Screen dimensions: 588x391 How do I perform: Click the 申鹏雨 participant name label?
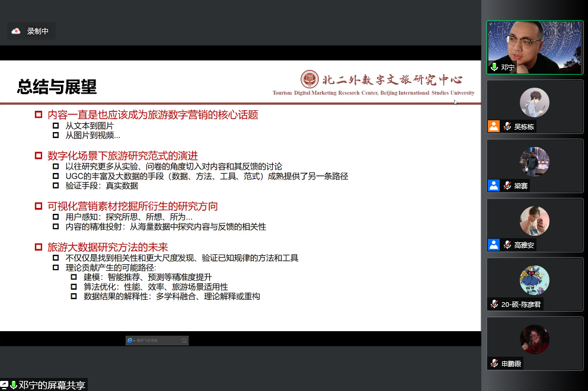tap(511, 363)
